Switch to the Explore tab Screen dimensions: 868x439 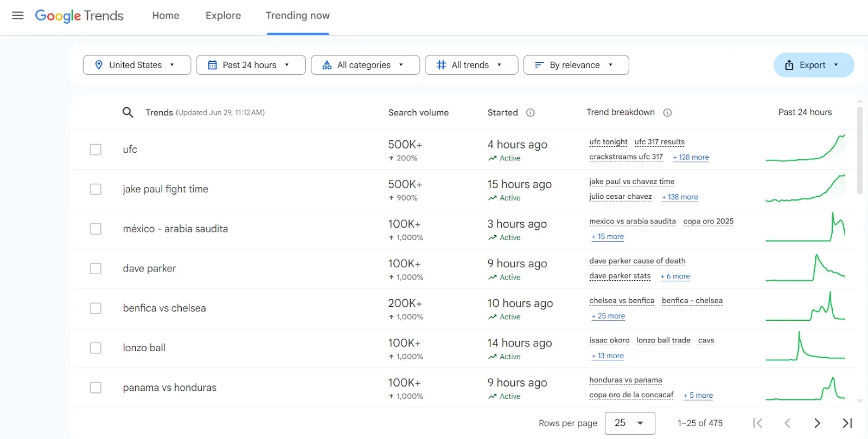[223, 16]
